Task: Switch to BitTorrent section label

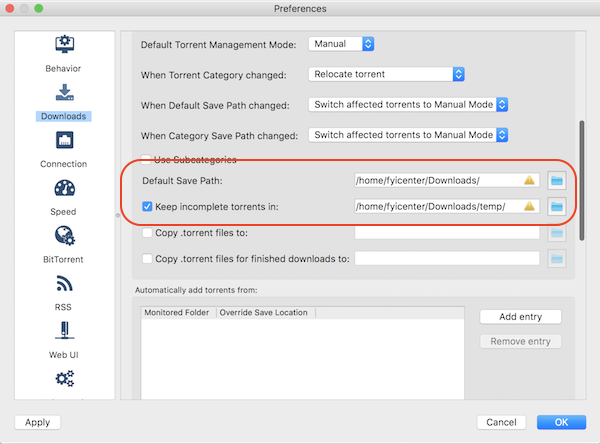Action: (x=63, y=260)
